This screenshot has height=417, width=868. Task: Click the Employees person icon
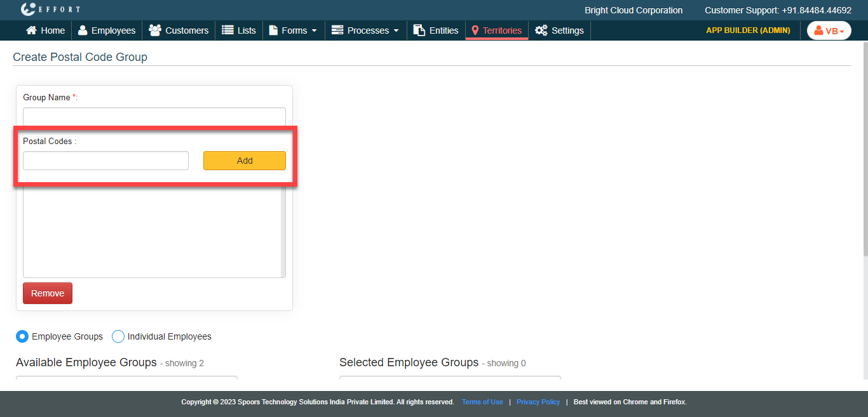(83, 30)
